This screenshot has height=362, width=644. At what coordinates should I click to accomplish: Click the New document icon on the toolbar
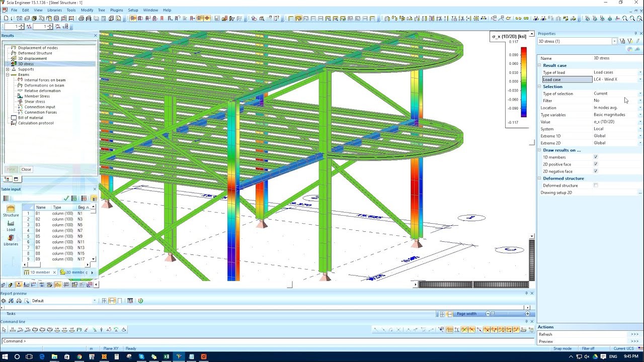pos(5,19)
